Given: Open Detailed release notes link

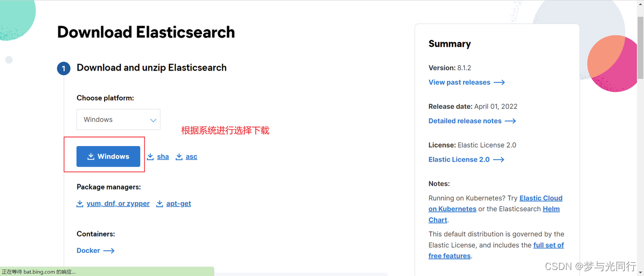Looking at the screenshot, I should [465, 121].
